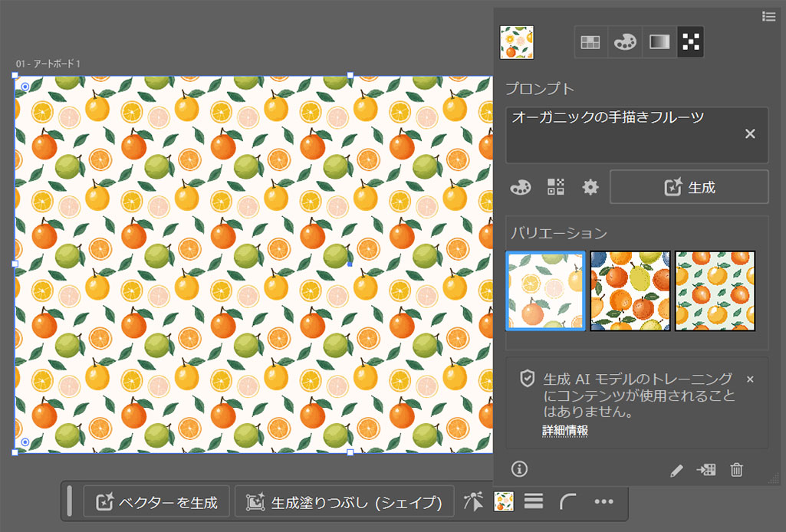Click the info icon at panel bottom
The width and height of the screenshot is (786, 532).
(x=520, y=469)
